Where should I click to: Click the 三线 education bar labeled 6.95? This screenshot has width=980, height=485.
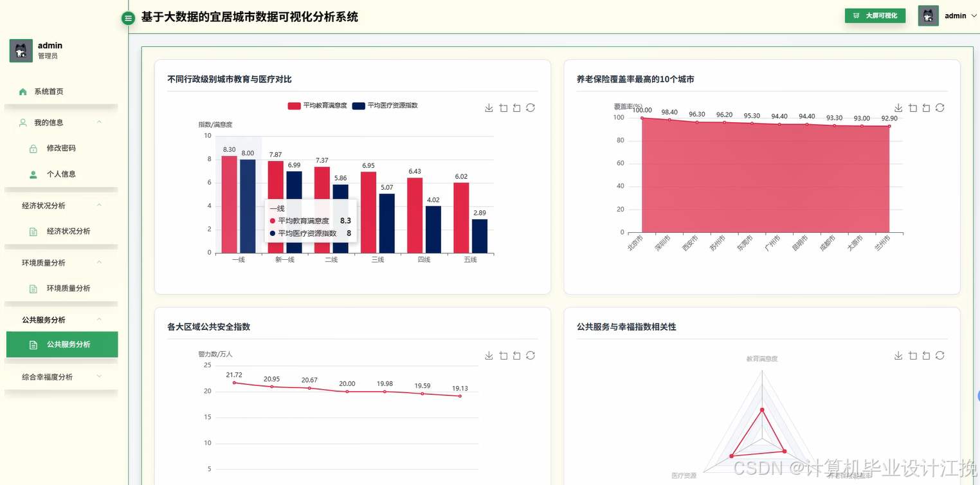pos(368,212)
